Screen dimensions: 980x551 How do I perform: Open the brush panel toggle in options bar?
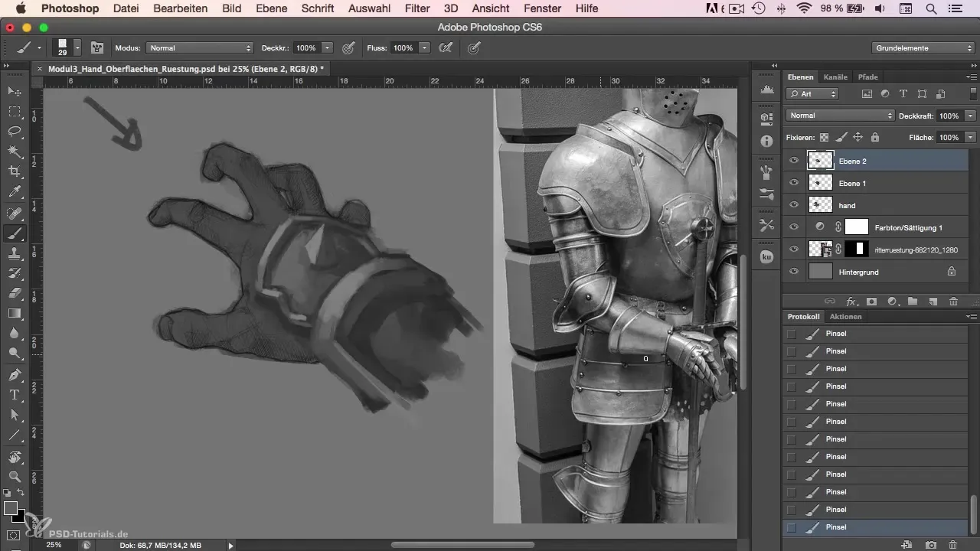[x=97, y=47]
